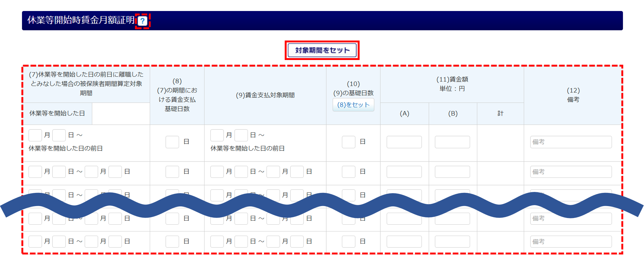The height and width of the screenshot is (262, 644).
Task: Select first row 賃金支払基礎日数 days field in column (8)
Action: (x=172, y=142)
